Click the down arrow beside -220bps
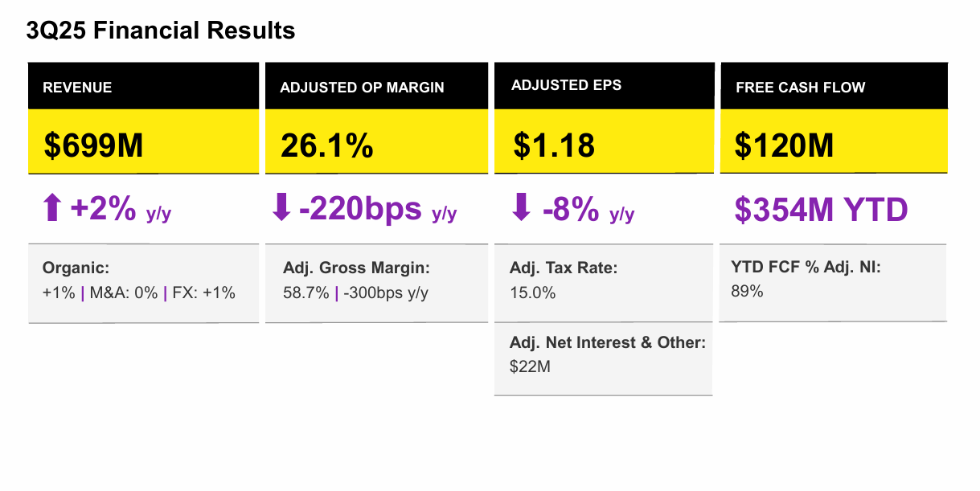The image size is (980, 491). [x=281, y=208]
